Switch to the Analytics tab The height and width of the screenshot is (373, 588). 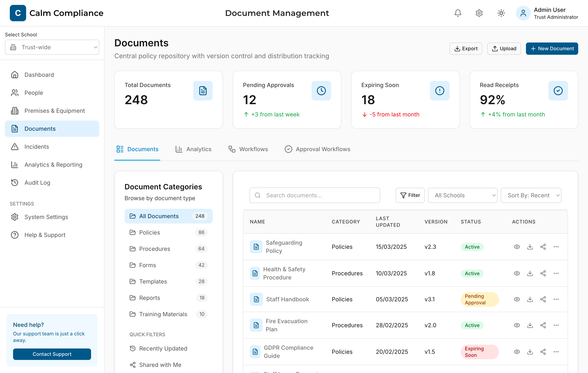tap(193, 149)
